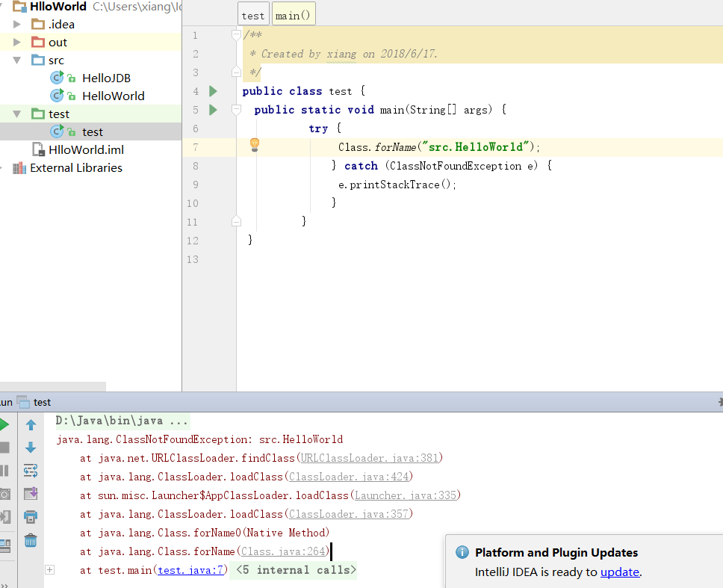This screenshot has width=723, height=588.
Task: Select HelloJDB in project tree
Action: [x=106, y=78]
